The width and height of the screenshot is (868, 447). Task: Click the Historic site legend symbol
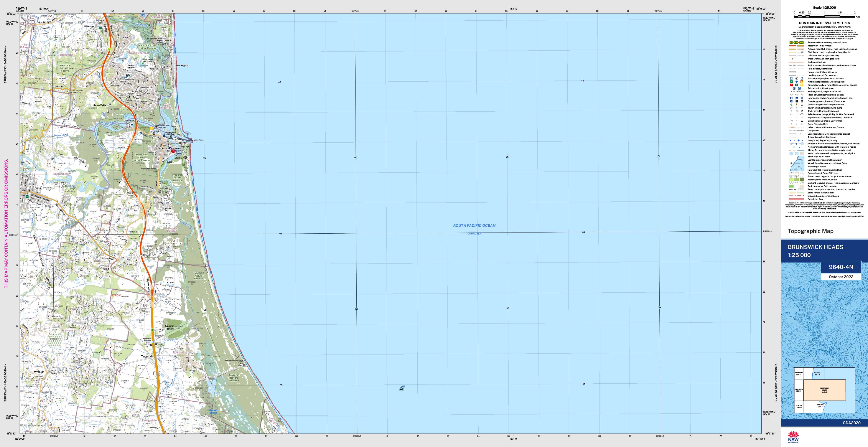[x=797, y=104]
